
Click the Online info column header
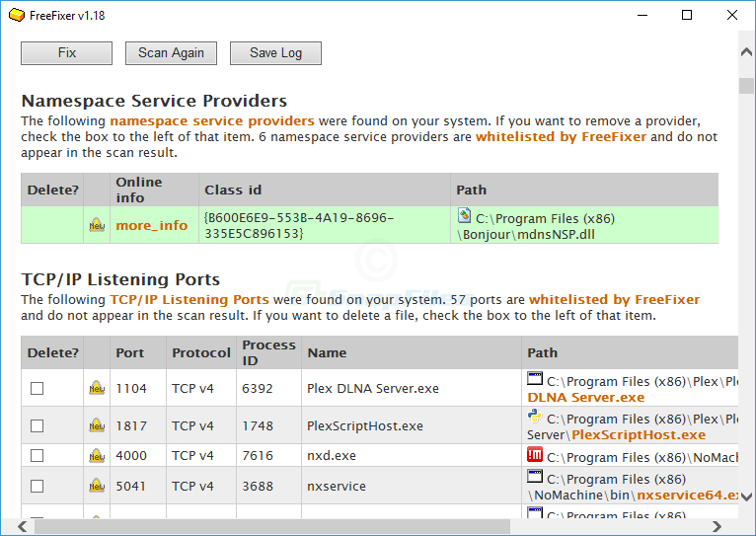click(154, 190)
